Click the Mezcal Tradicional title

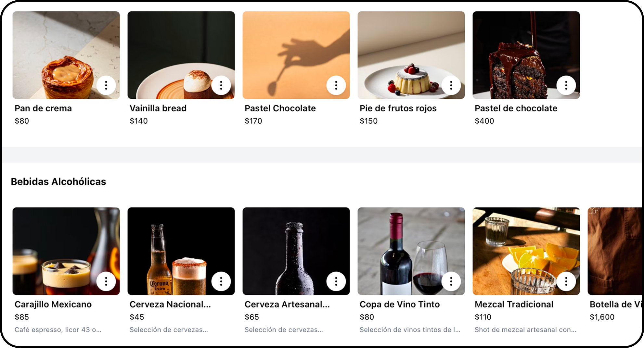coord(514,304)
